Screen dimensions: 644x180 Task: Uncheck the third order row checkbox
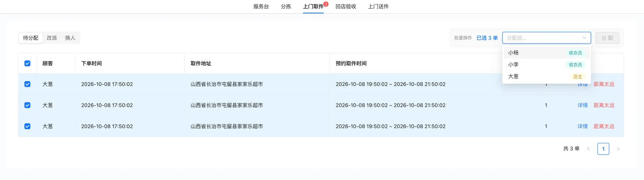tap(27, 126)
